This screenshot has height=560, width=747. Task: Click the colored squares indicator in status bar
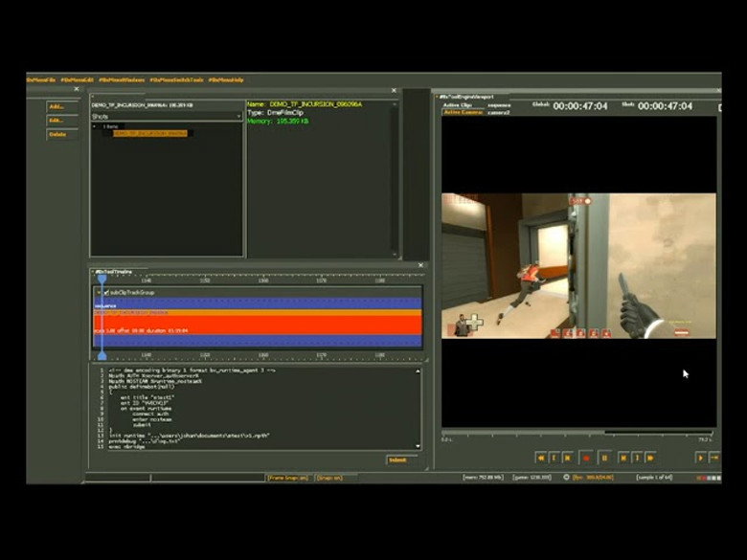[x=710, y=478]
